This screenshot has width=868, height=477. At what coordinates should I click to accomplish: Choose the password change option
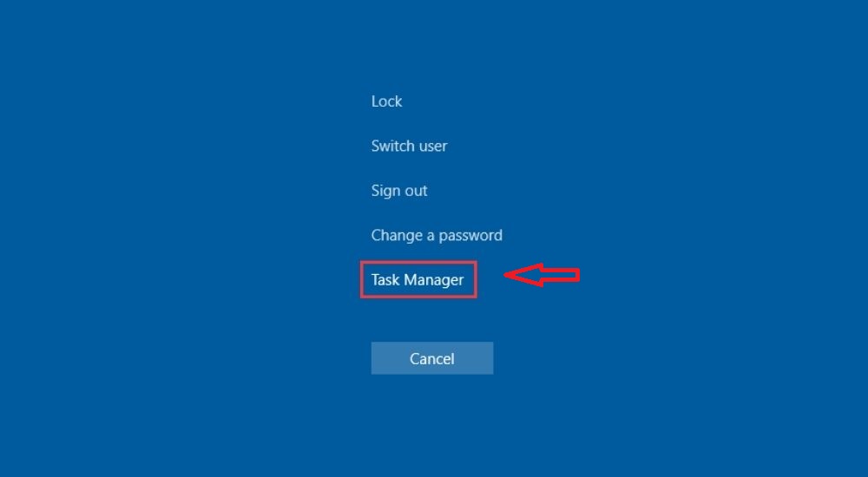point(437,236)
